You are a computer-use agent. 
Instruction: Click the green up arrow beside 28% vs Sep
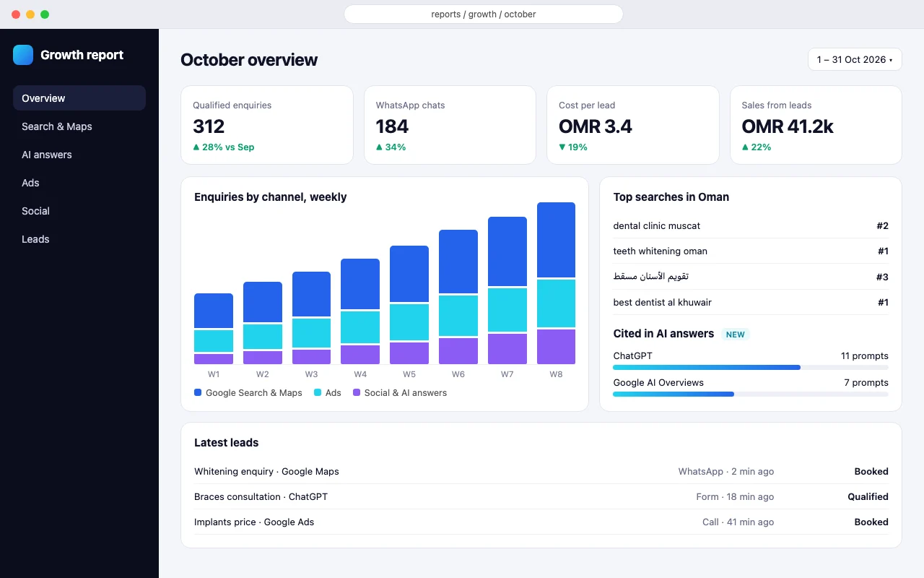coord(196,147)
